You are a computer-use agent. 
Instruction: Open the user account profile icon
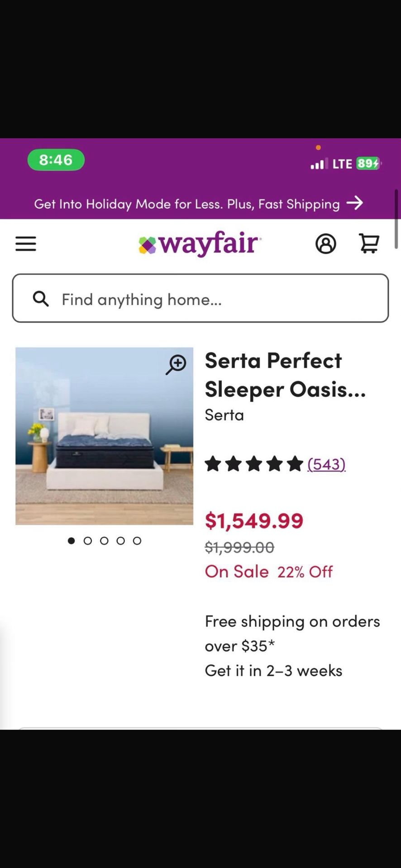click(325, 244)
